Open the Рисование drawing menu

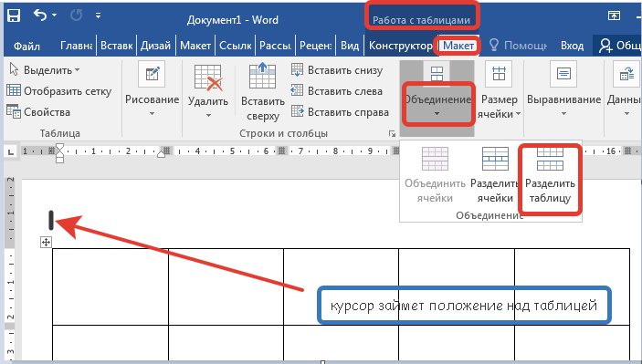[152, 89]
